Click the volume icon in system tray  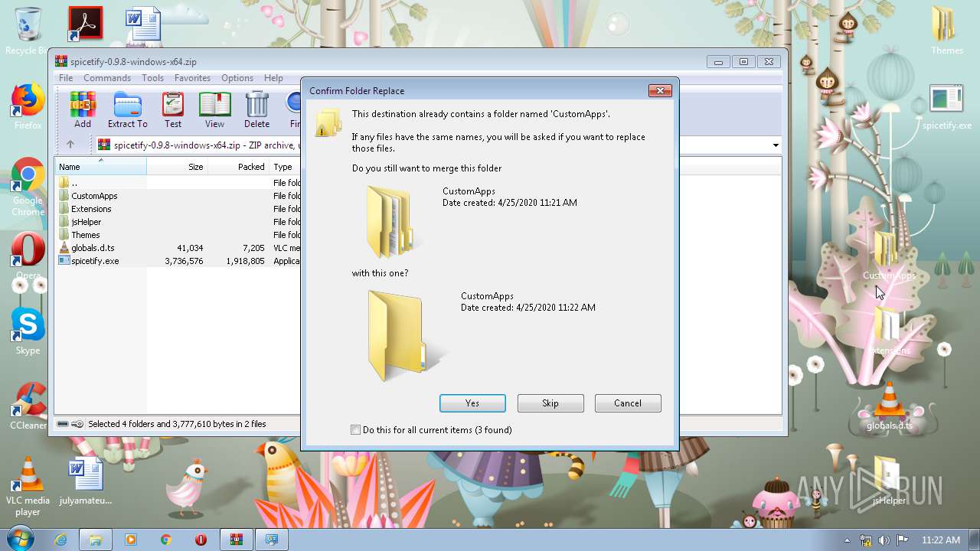(884, 540)
